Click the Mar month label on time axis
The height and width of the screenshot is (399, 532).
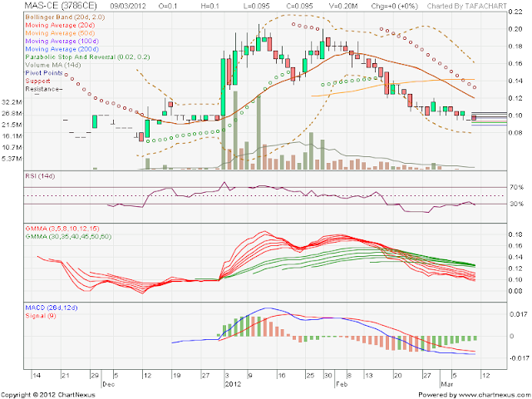pyautogui.click(x=447, y=384)
